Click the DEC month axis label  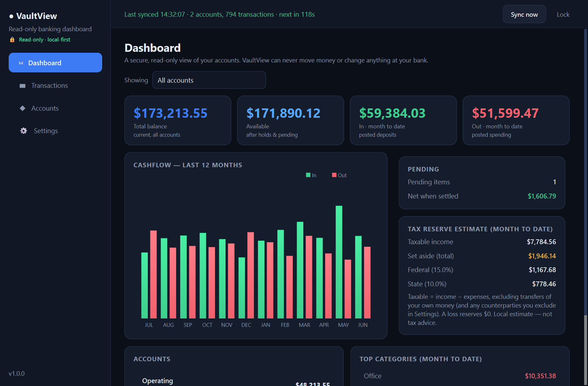pyautogui.click(x=246, y=325)
